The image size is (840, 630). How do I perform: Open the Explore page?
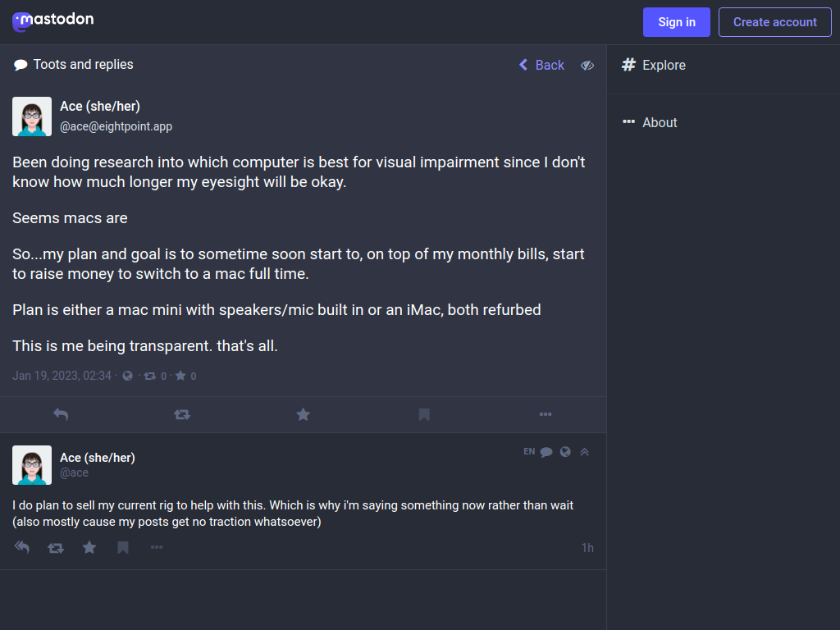[x=654, y=66]
